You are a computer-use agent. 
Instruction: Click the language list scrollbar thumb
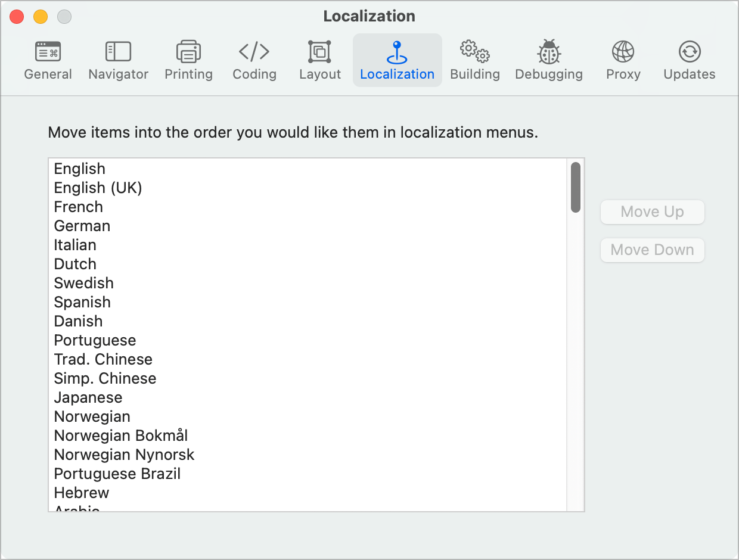(575, 187)
